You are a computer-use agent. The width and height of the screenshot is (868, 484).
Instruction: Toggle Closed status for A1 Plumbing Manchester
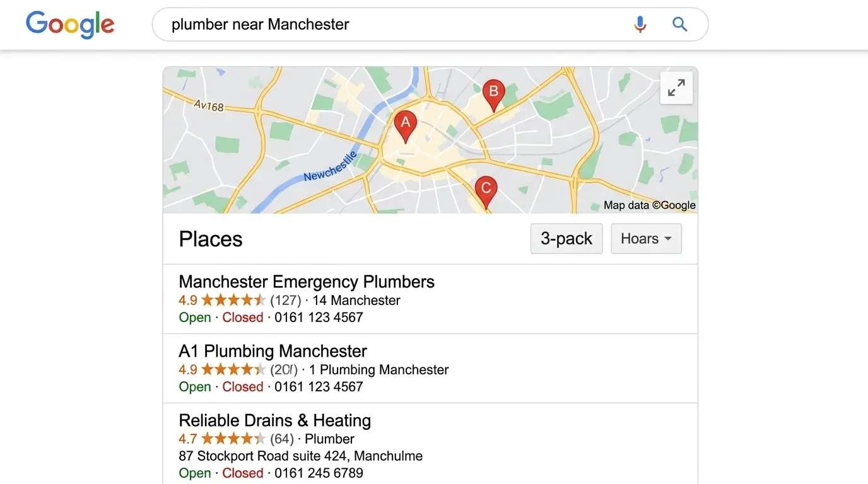click(243, 386)
